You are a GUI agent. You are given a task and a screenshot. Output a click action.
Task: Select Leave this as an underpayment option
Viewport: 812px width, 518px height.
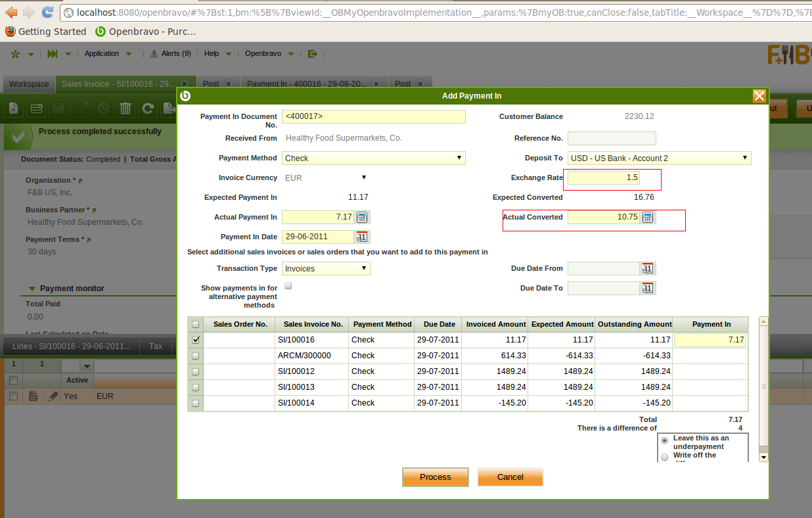[665, 440]
